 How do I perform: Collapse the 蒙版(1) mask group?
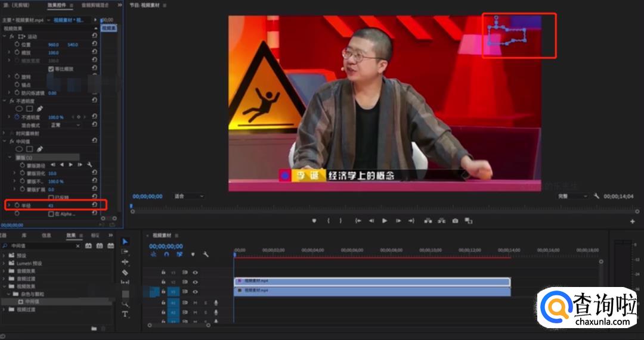10,157
